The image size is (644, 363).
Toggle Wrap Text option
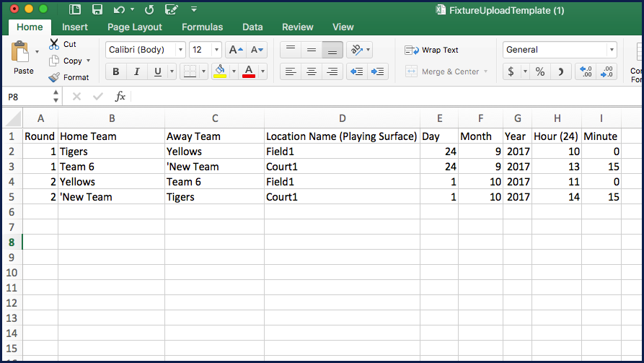pos(431,50)
